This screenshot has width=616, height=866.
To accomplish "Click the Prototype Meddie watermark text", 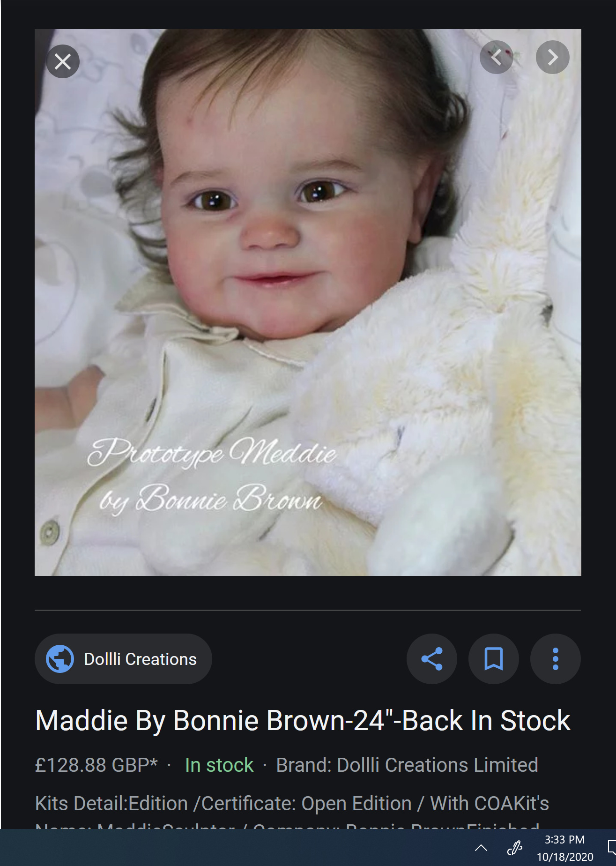I will click(x=212, y=453).
